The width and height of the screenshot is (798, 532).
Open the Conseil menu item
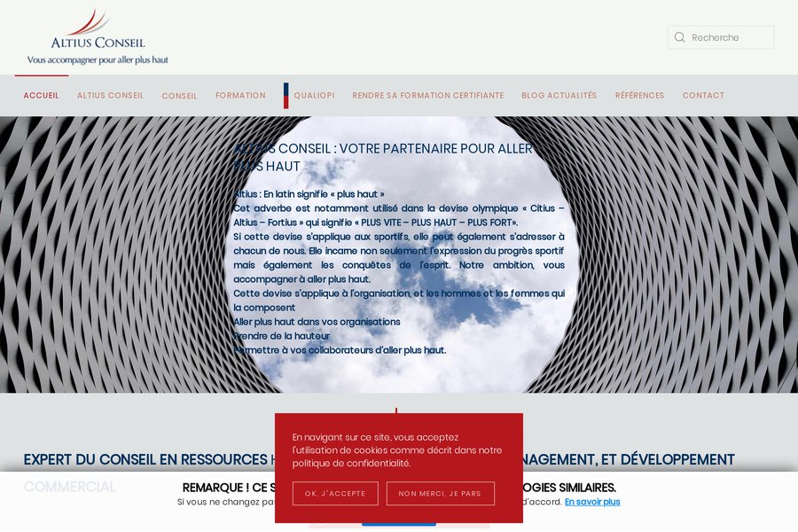180,96
